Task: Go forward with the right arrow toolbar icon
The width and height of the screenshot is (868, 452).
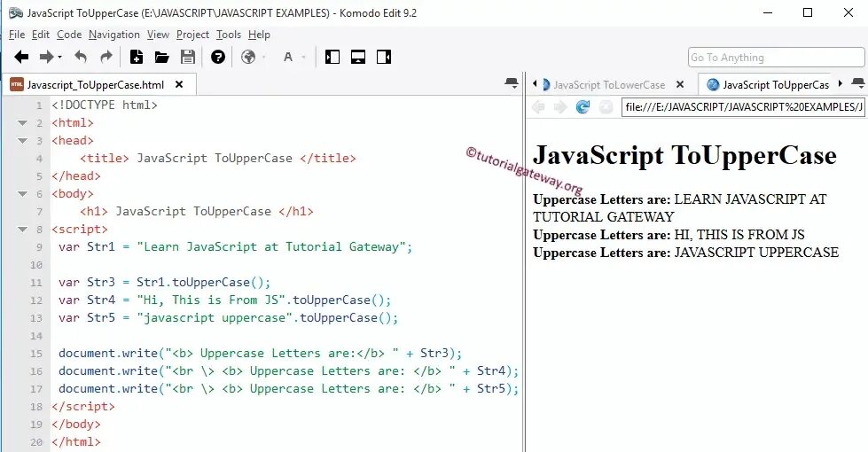Action: [x=46, y=57]
